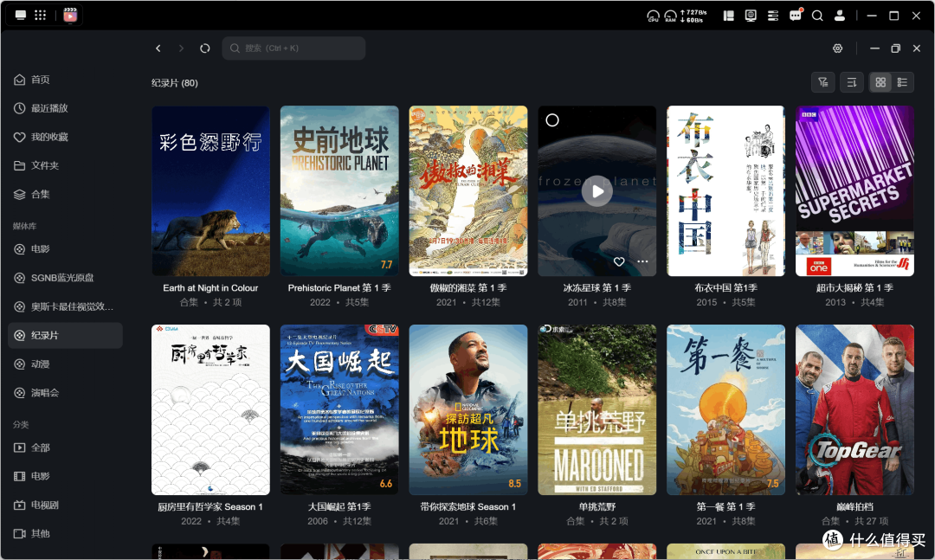Click title 超市大揭秘 第 1 季
The width and height of the screenshot is (935, 560).
click(854, 288)
